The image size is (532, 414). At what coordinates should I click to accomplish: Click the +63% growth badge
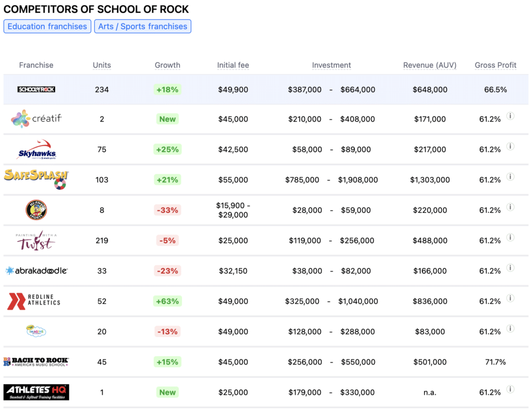click(168, 301)
